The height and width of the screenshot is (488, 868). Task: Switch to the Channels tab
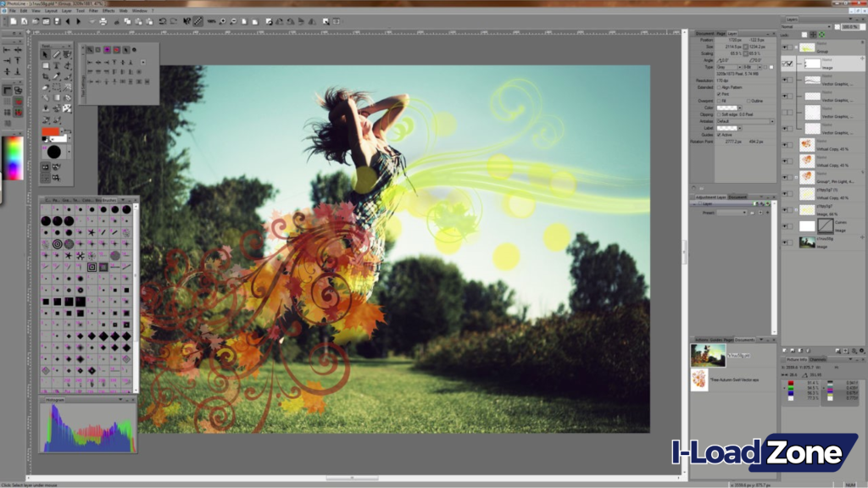tap(818, 359)
